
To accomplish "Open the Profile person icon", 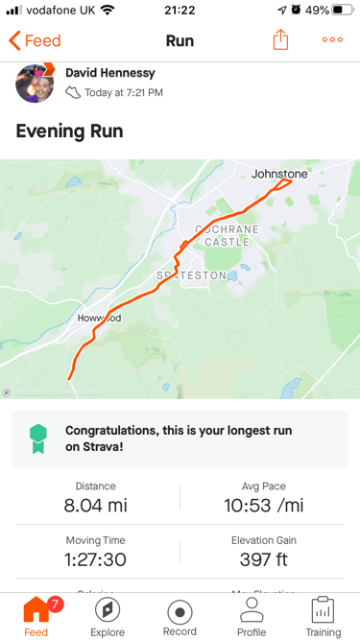I will coord(251,610).
